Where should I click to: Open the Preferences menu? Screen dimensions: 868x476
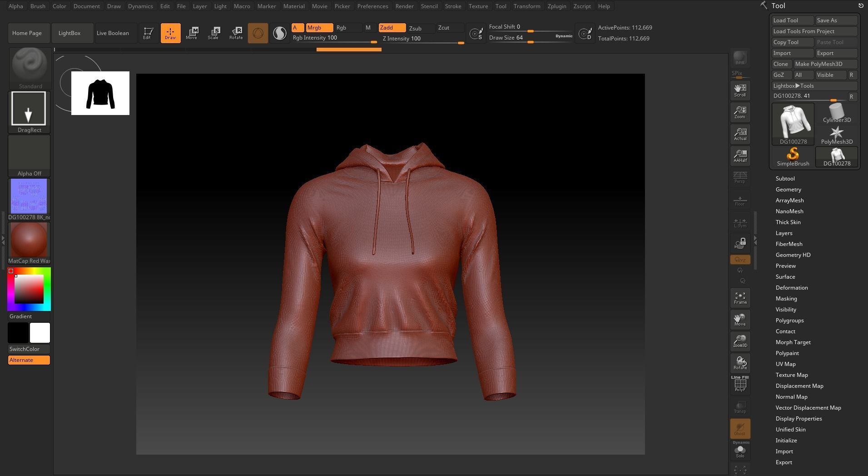point(372,6)
